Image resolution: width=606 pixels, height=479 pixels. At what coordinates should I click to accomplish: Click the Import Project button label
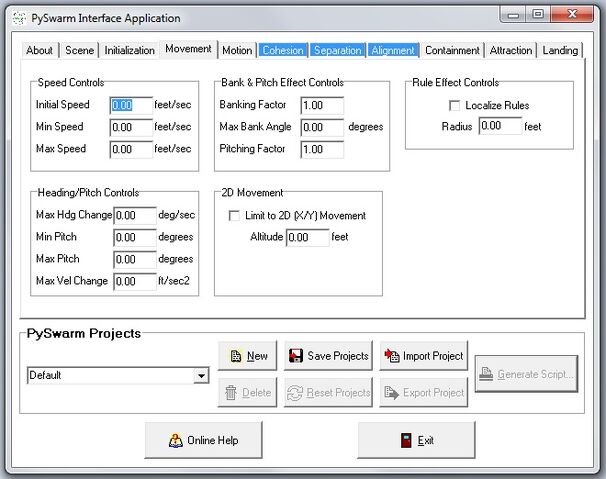(433, 356)
